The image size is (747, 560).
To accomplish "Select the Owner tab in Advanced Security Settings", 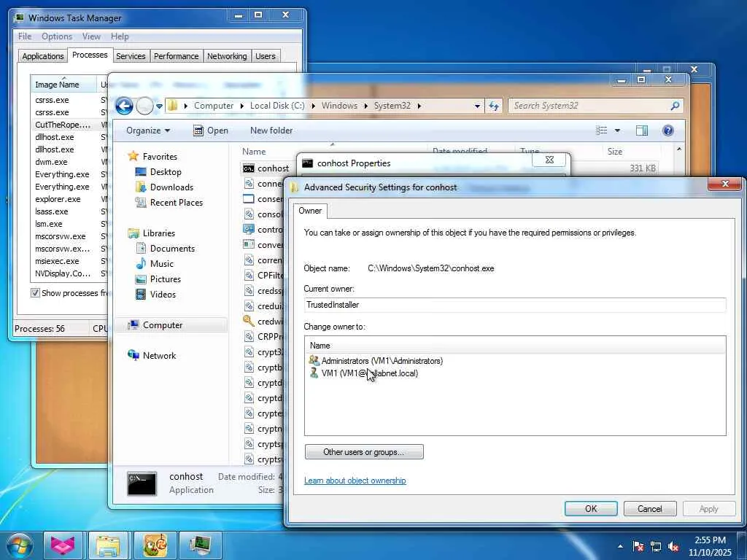I will 310,211.
